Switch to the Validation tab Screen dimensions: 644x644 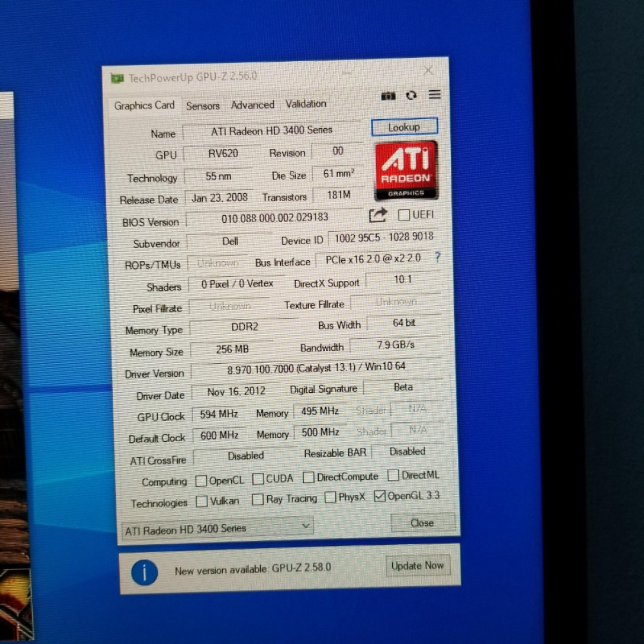305,104
